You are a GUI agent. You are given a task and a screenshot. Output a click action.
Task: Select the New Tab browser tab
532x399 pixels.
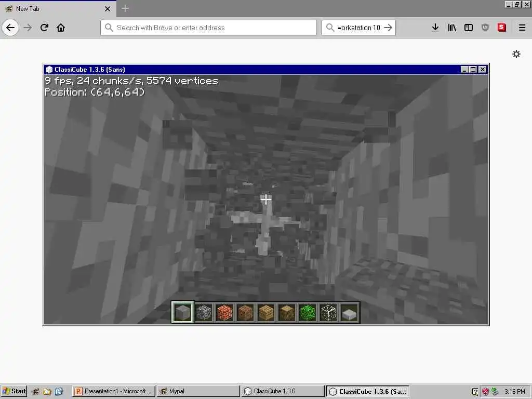58,9
